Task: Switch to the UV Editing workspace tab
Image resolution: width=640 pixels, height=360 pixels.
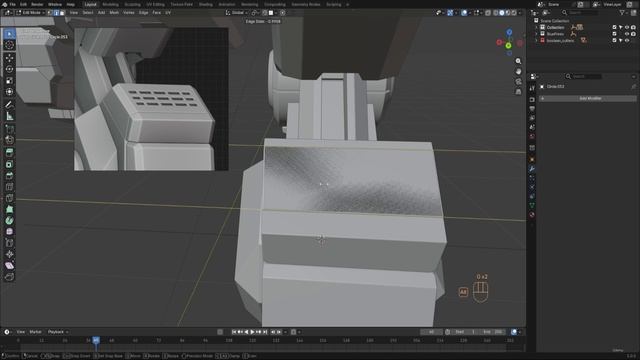Action: [x=155, y=4]
